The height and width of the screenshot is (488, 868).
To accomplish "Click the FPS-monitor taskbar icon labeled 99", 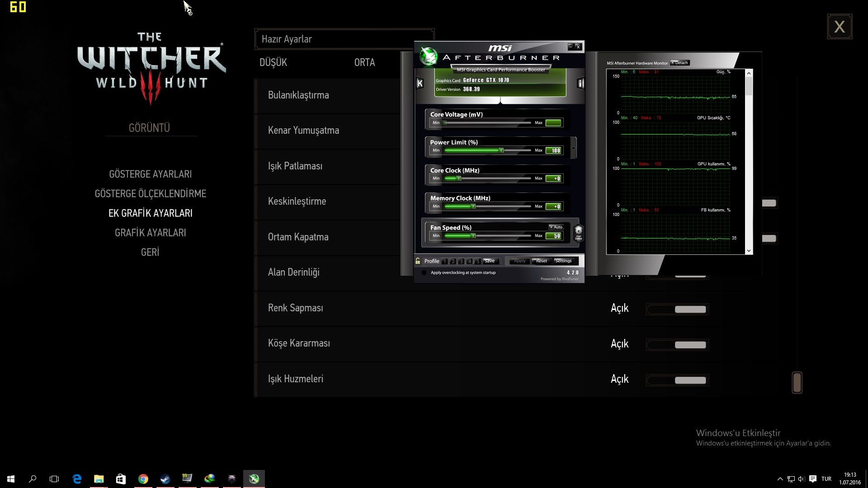I will click(x=187, y=479).
